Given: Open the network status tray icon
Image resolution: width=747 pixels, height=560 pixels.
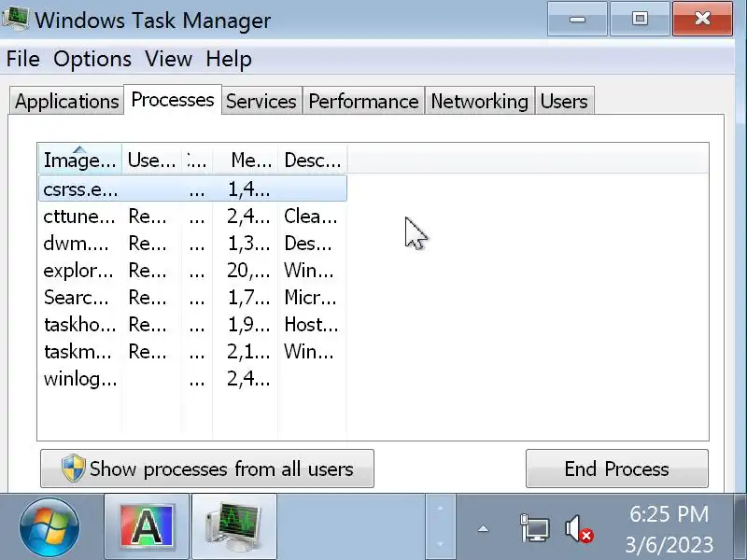Looking at the screenshot, I should click(534, 527).
